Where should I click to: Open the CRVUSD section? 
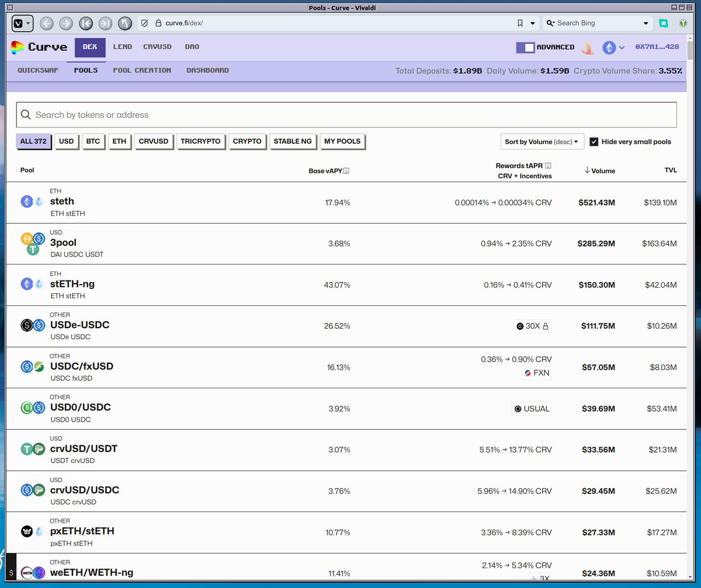tap(158, 47)
